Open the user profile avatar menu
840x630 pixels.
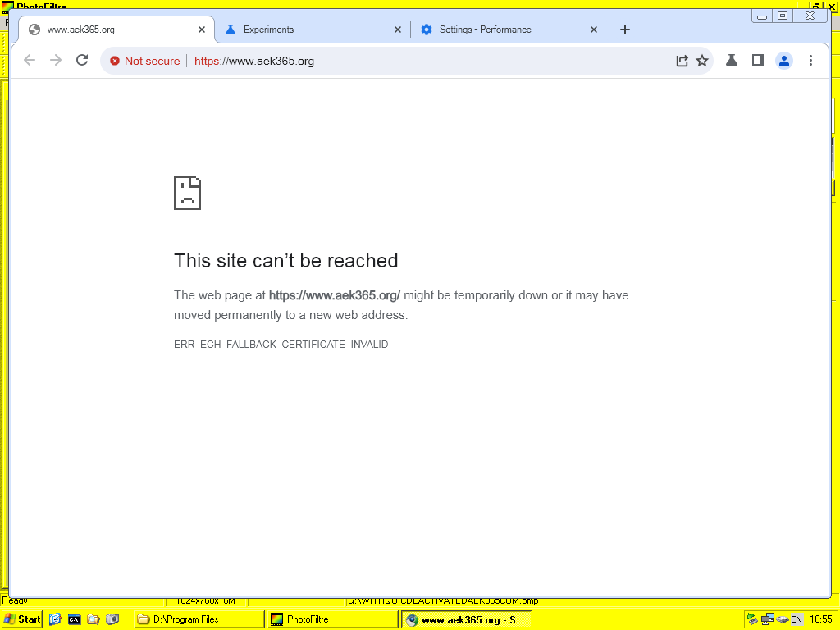783,61
